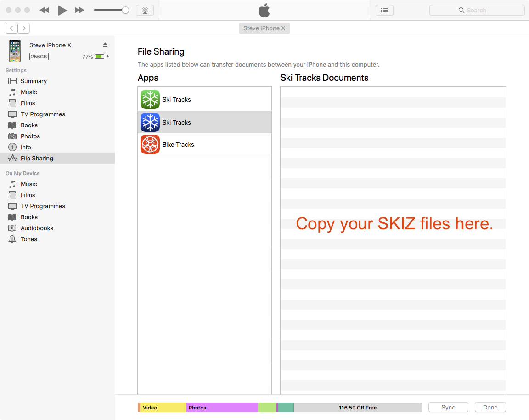Click the 116.59 GB Free storage segment
Screen dimensions: 529x420
358,408
